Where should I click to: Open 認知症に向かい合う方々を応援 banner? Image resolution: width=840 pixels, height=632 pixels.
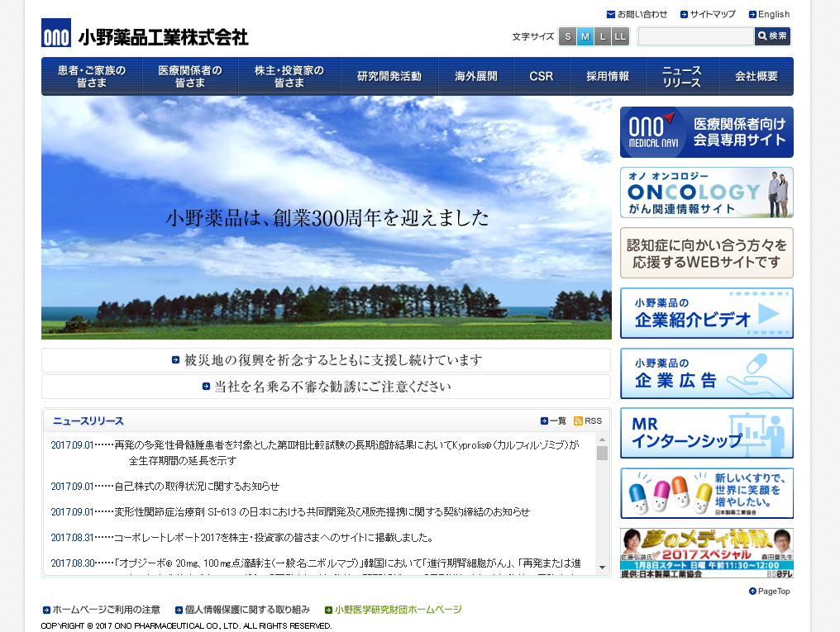707,253
